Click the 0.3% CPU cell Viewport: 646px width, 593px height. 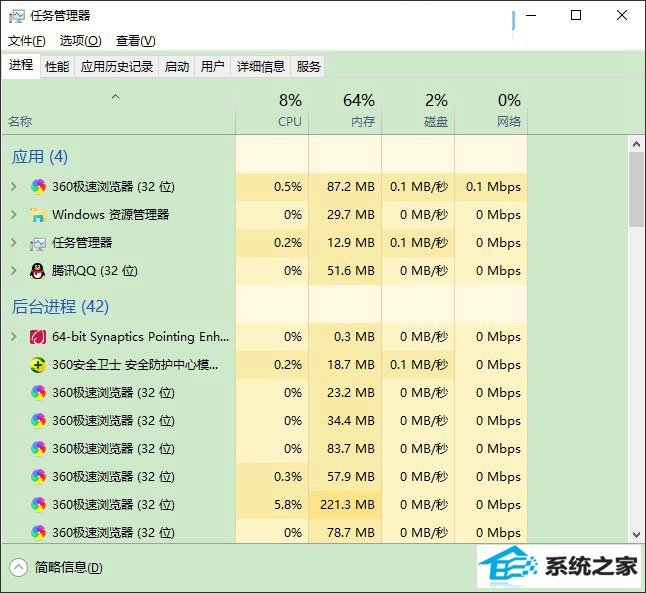tap(272, 477)
